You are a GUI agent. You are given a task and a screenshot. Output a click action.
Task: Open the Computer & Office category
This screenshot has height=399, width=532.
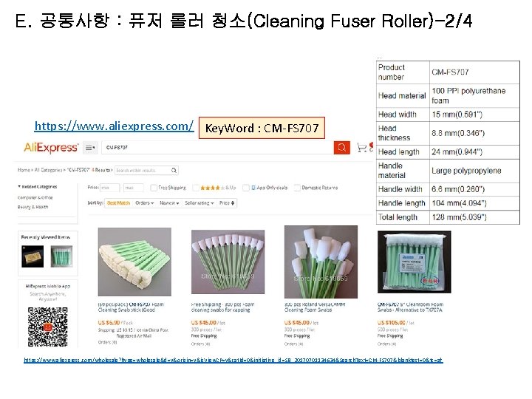click(x=35, y=197)
